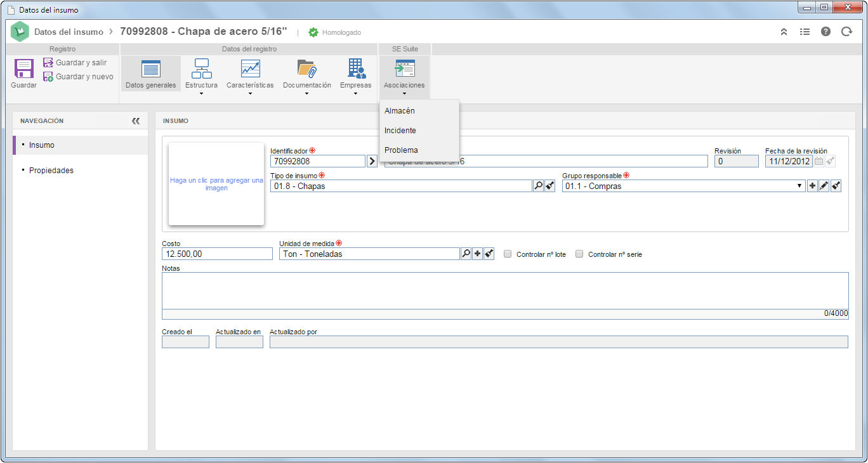This screenshot has width=868, height=463.
Task: Click the Fecha de la revisión date field
Action: click(789, 161)
